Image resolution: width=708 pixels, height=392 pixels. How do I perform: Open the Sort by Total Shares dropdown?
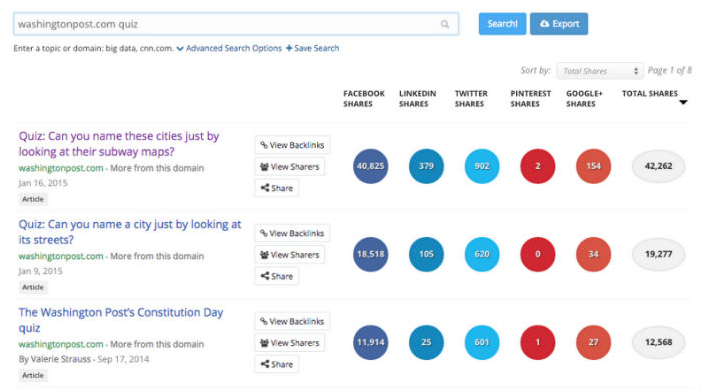pos(600,71)
